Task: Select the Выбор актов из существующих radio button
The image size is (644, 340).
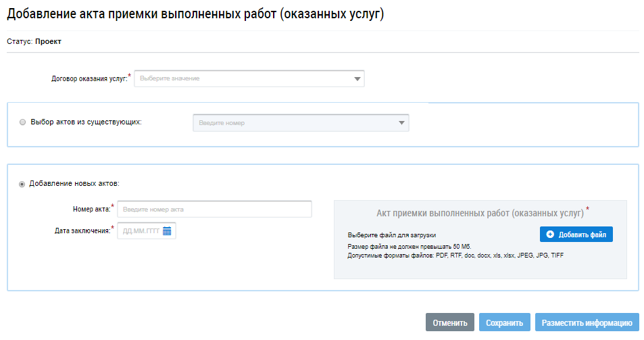Action: coord(24,123)
